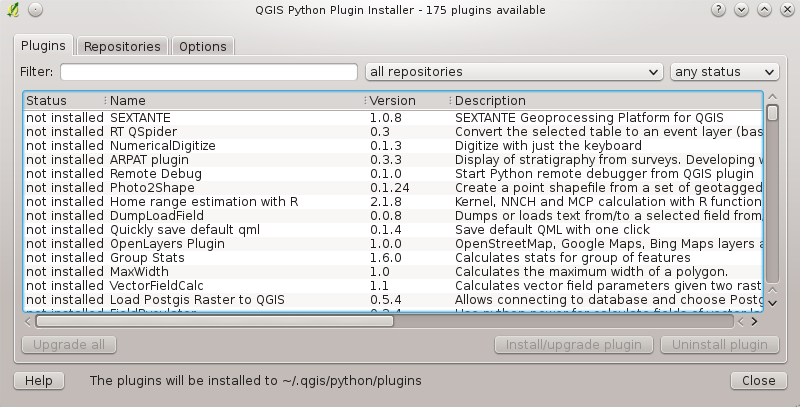Sort by the Version column header
This screenshot has width=800, height=407.
tap(406, 100)
